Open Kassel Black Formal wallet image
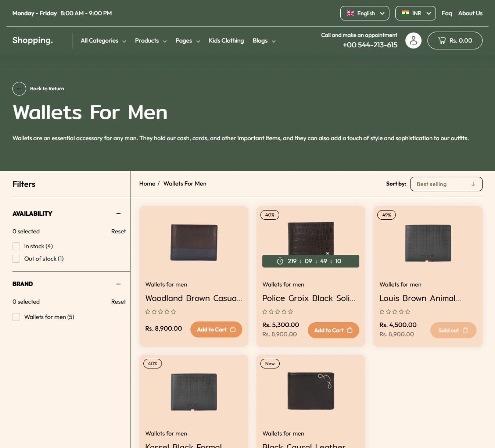 click(194, 392)
